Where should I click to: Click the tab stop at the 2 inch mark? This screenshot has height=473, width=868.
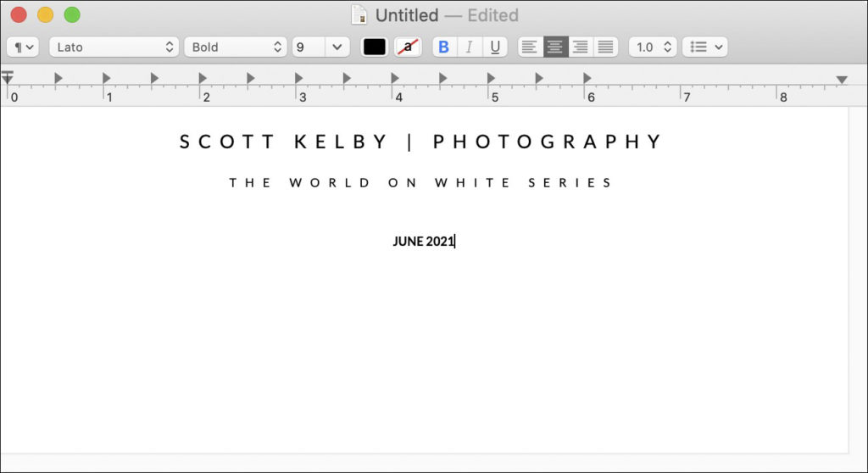tap(203, 78)
